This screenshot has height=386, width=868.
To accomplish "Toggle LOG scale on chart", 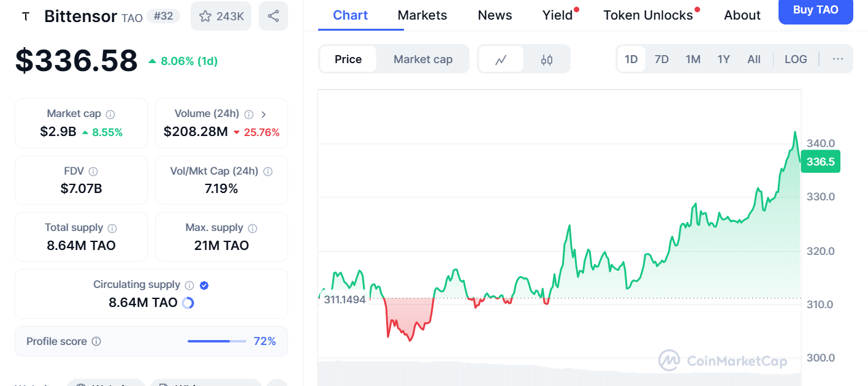I will click(x=796, y=59).
